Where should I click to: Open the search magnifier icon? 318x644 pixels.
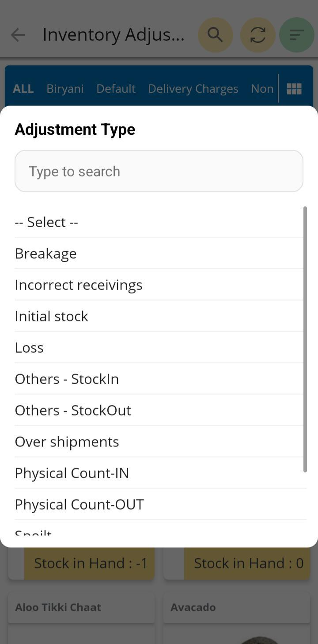click(x=215, y=35)
